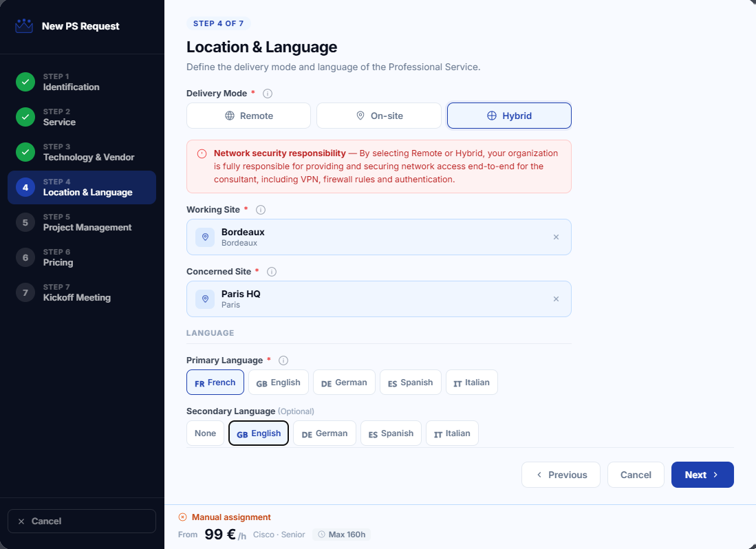This screenshot has width=756, height=549.
Task: Choose French as primary language
Action: pos(215,383)
